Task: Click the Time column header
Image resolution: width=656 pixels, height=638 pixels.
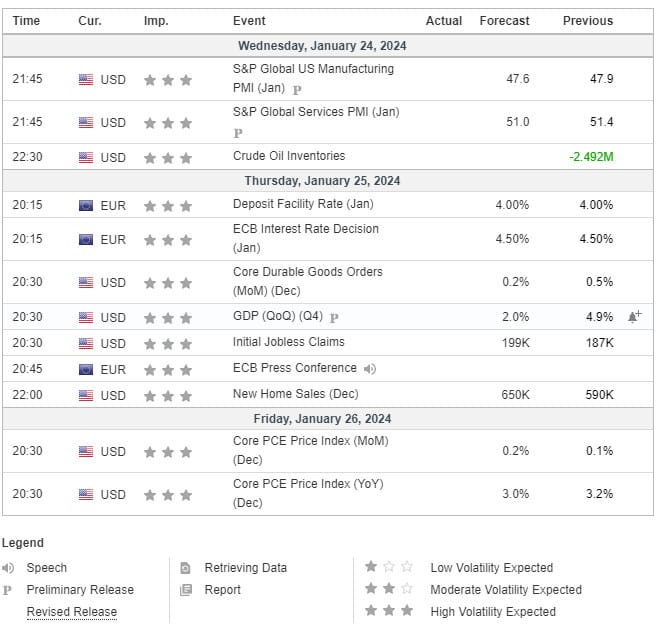Action: coord(26,20)
